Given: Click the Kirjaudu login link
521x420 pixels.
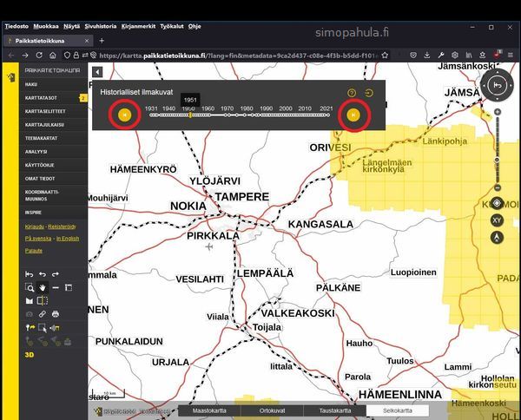Looking at the screenshot, I should pyautogui.click(x=34, y=226).
